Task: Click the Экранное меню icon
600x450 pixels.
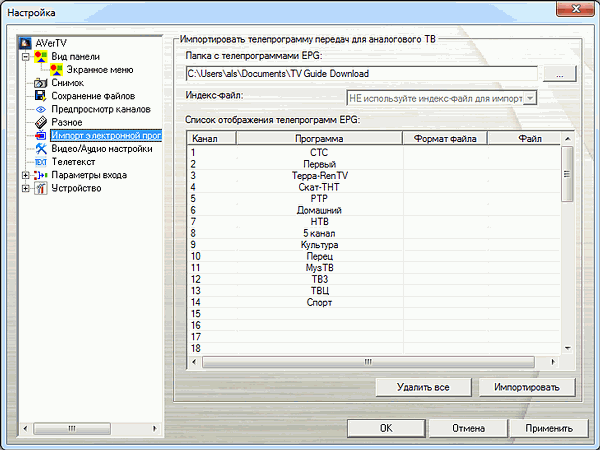Action: tap(56, 70)
